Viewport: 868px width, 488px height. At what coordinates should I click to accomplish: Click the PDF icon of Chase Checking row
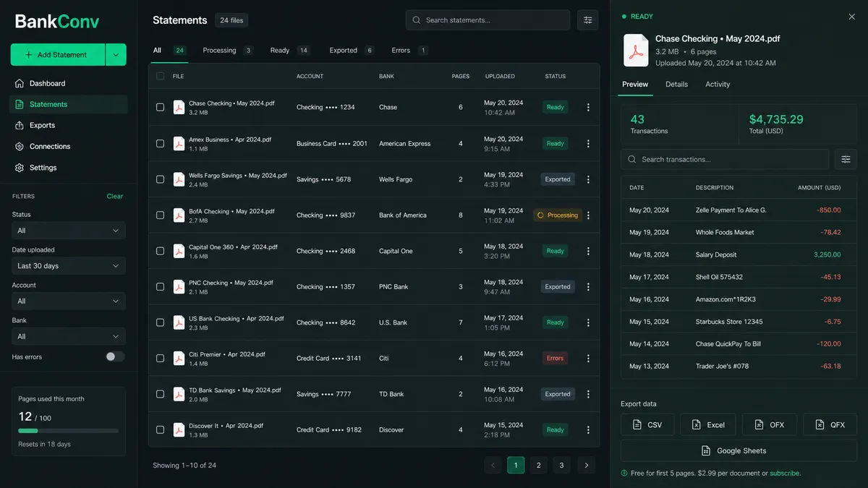point(179,108)
